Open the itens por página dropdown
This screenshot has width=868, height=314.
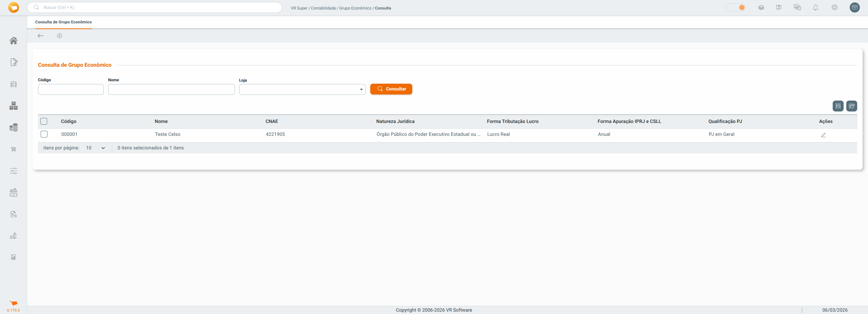click(x=95, y=148)
